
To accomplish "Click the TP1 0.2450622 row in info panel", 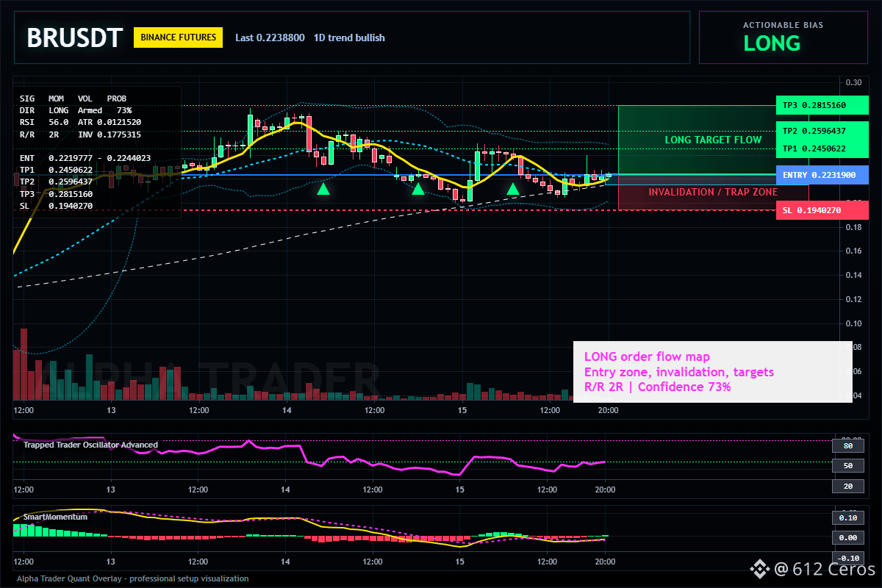I will click(x=56, y=170).
